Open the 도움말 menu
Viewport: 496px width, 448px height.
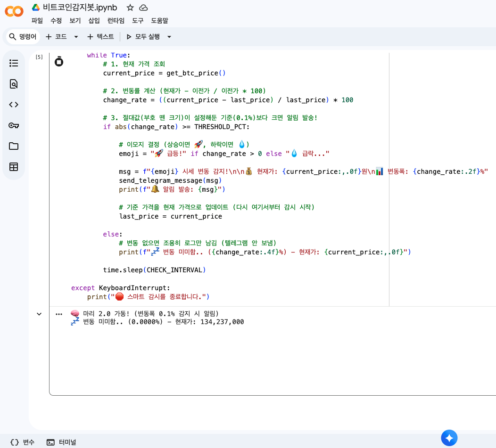click(159, 21)
